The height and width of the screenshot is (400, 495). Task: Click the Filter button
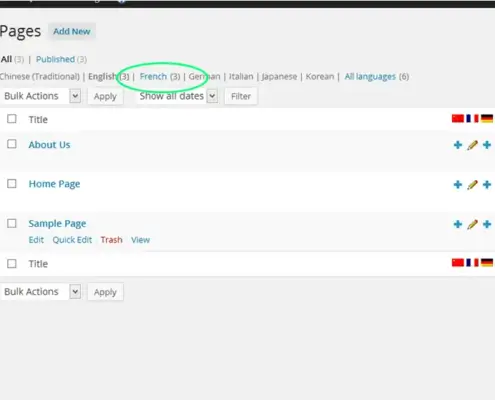[x=241, y=96]
